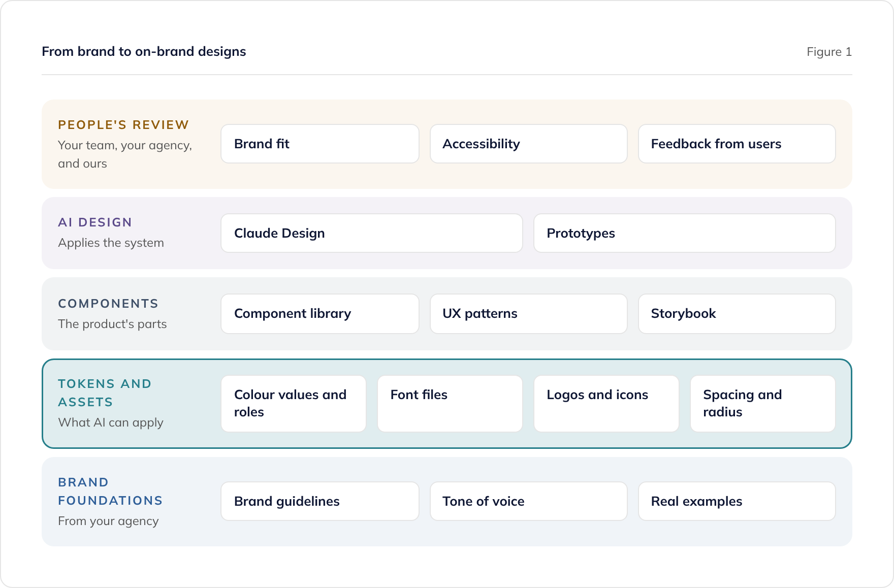Select the Font files card
This screenshot has height=588, width=894.
click(x=450, y=404)
